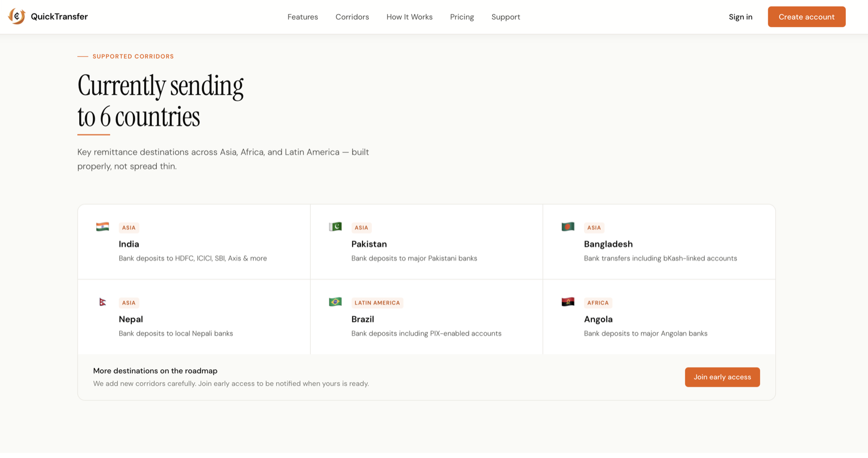Click the Latin America region tag
The width and height of the screenshot is (868, 458).
(x=377, y=303)
